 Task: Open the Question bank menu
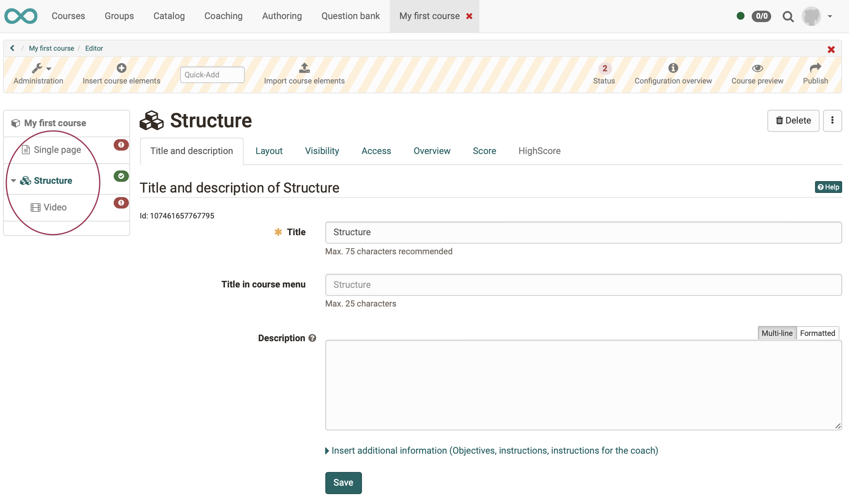pos(350,16)
